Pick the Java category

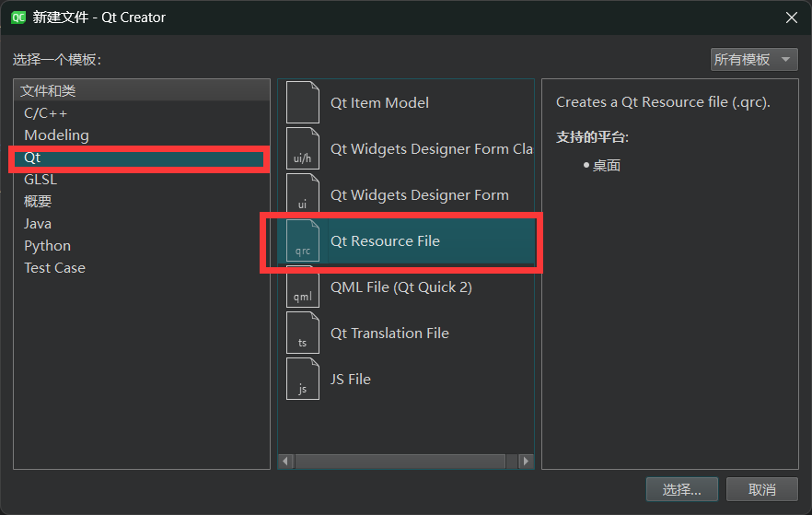[x=38, y=224]
